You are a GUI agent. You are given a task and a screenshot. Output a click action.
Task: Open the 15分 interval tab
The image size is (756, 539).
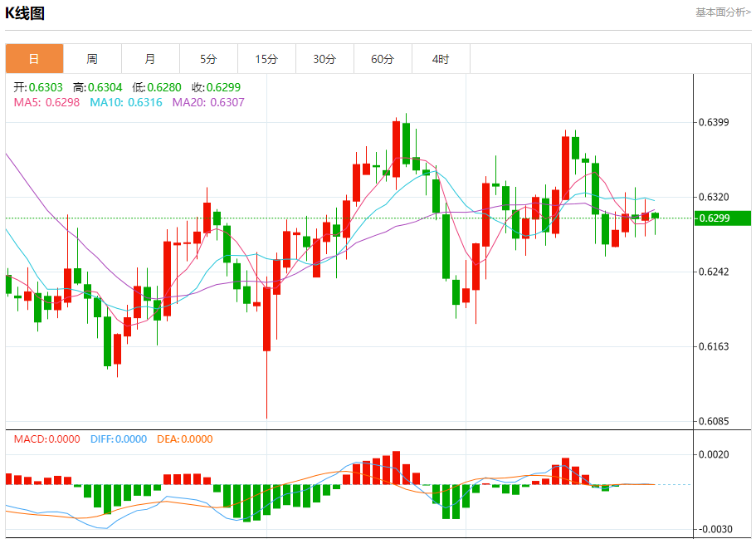coord(266,59)
